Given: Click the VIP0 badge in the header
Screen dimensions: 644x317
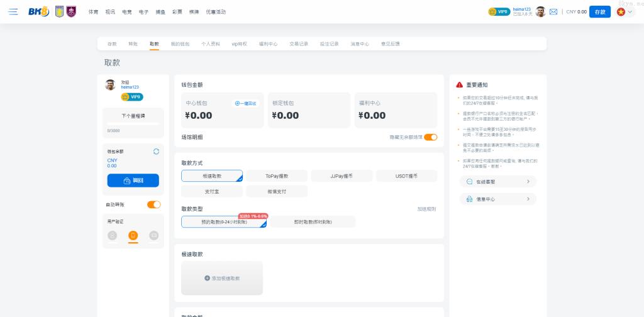Looking at the screenshot, I should pos(499,12).
